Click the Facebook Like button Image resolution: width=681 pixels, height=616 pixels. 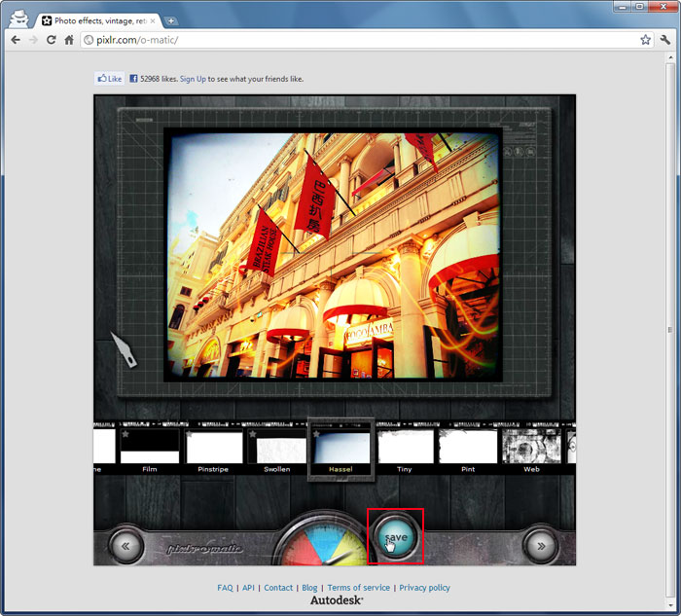109,79
